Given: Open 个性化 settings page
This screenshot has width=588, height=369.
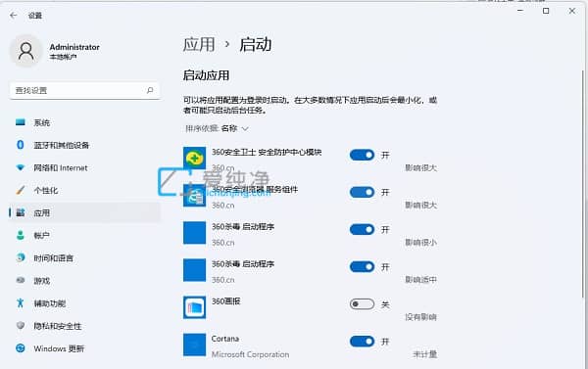Looking at the screenshot, I should (x=84, y=190).
